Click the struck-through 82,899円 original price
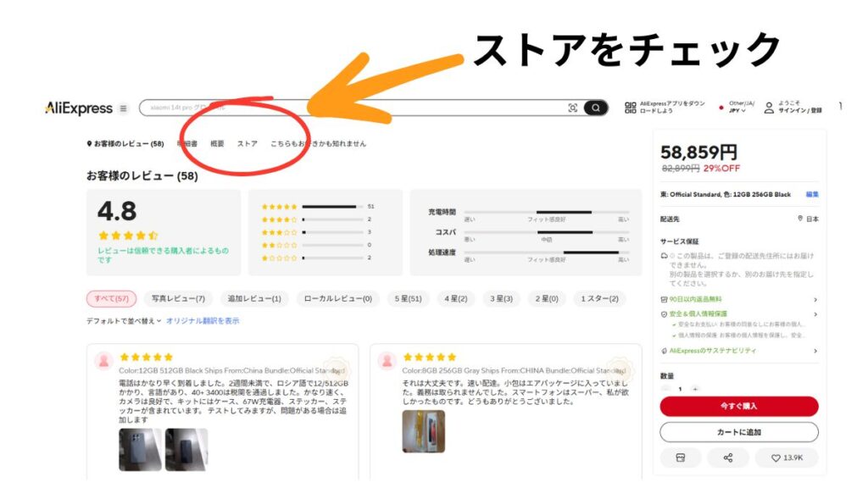 tap(681, 169)
